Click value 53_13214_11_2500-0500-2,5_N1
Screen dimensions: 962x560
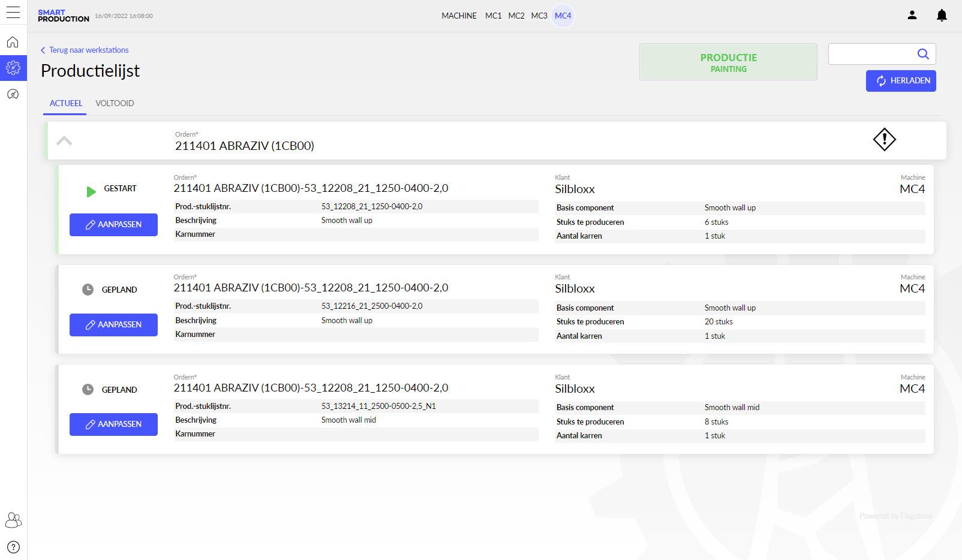click(x=378, y=406)
